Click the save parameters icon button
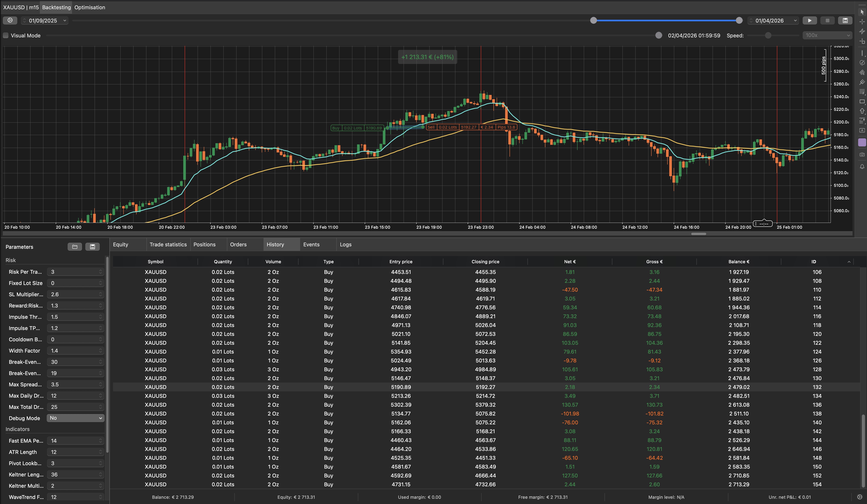The image size is (867, 504). point(92,247)
